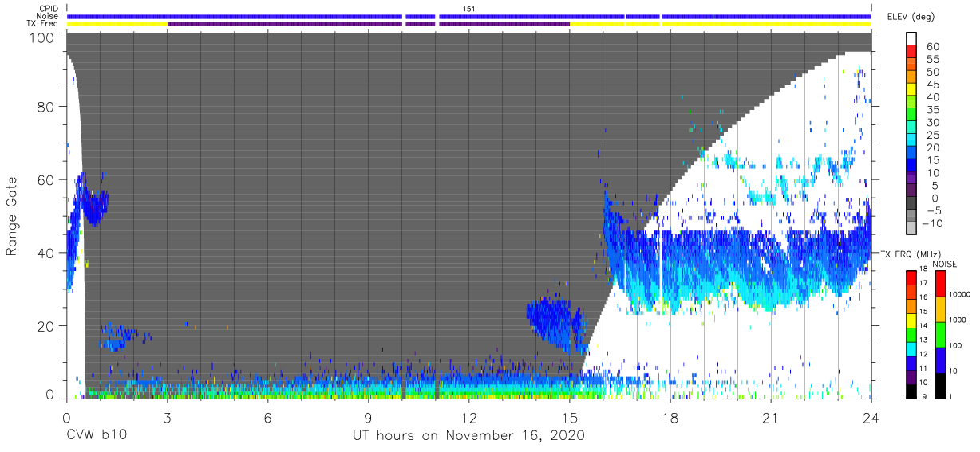Click y-axis tick label 80
Viewport: 980px width, 452px height.
[x=45, y=108]
